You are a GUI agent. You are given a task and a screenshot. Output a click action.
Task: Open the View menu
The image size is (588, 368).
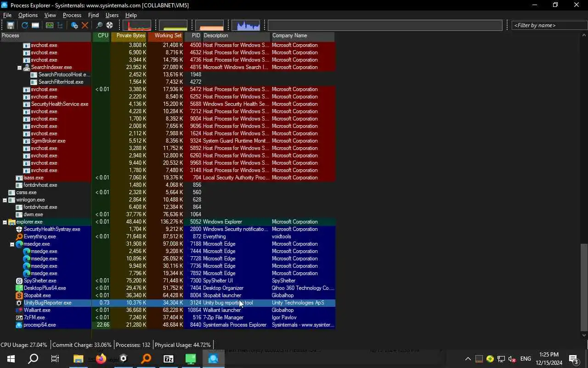[x=50, y=15]
